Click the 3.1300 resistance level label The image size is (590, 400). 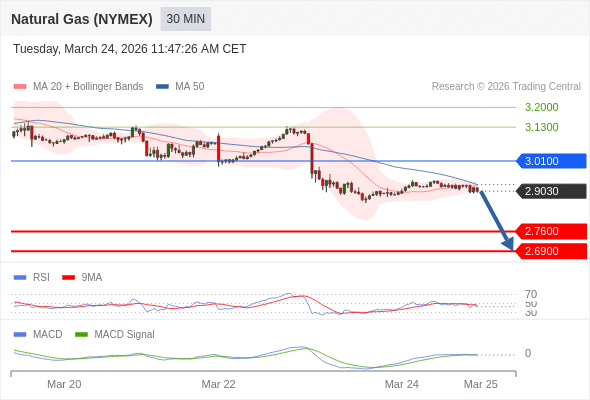tap(541, 127)
